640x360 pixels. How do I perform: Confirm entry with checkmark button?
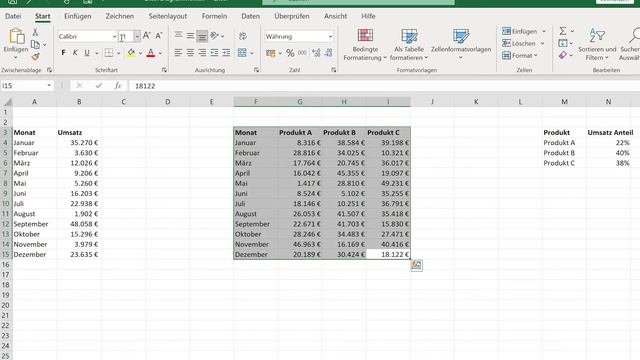pos(98,86)
